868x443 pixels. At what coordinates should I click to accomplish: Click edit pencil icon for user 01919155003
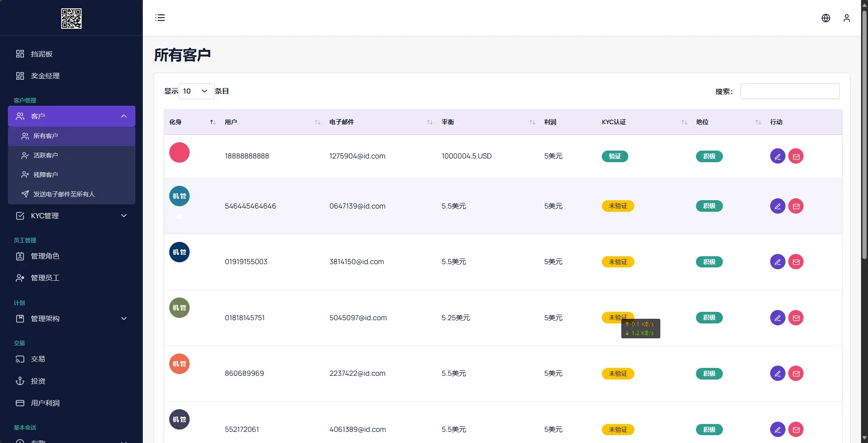pos(777,262)
